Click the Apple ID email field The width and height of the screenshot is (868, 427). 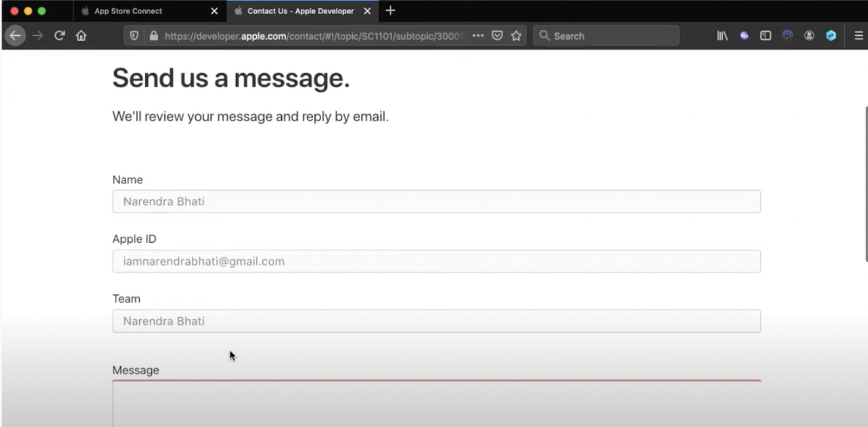(x=437, y=261)
